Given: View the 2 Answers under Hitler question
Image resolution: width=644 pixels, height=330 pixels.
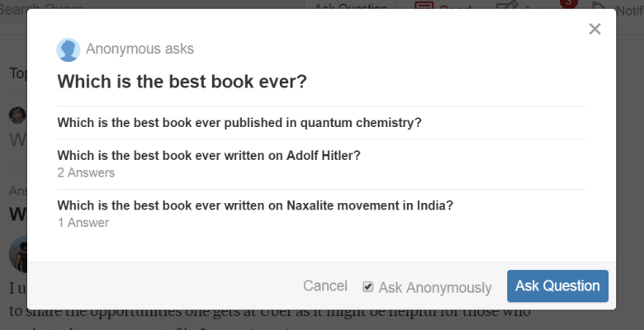Looking at the screenshot, I should [86, 172].
